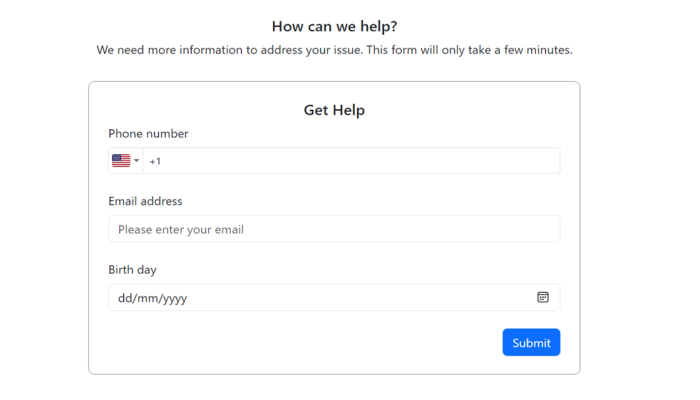Select the Please enter your email placeholder
The height and width of the screenshot is (400, 700).
click(181, 229)
